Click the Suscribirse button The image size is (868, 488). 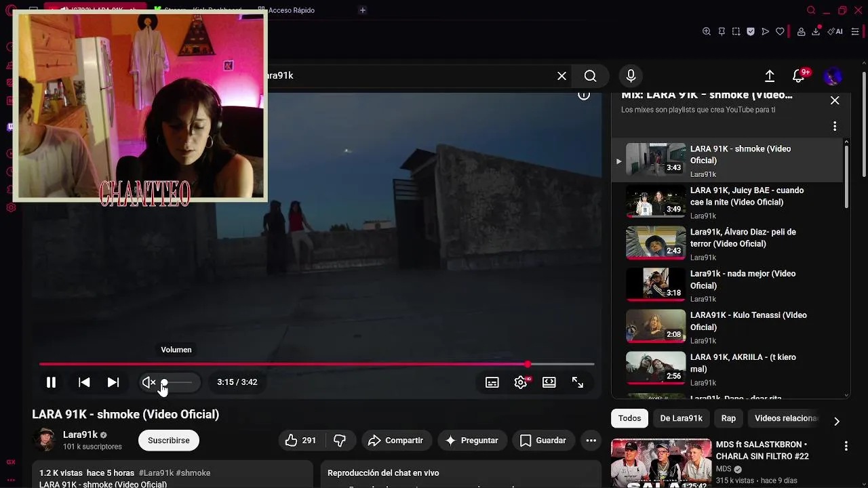169,441
